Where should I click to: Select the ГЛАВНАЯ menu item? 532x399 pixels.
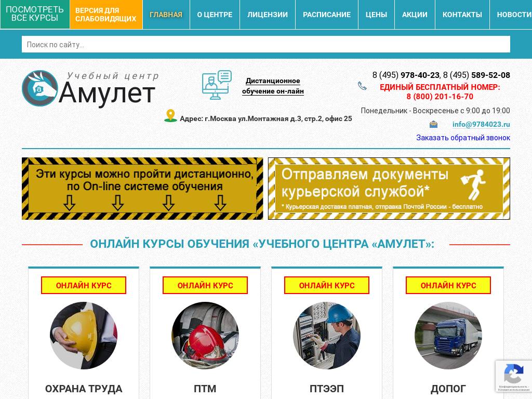(x=166, y=15)
